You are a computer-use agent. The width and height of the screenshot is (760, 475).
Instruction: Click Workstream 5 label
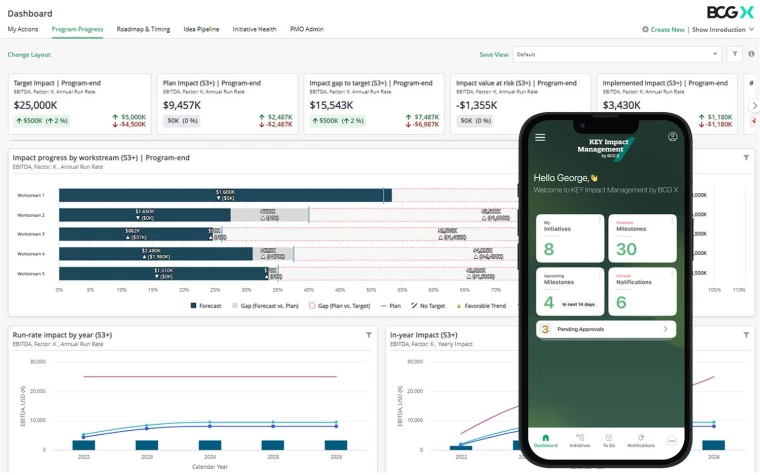coord(31,274)
